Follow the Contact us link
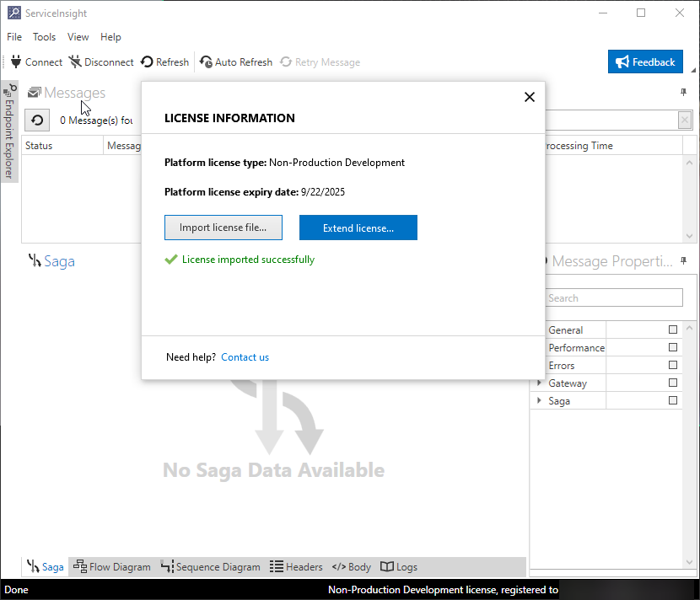 pos(245,357)
